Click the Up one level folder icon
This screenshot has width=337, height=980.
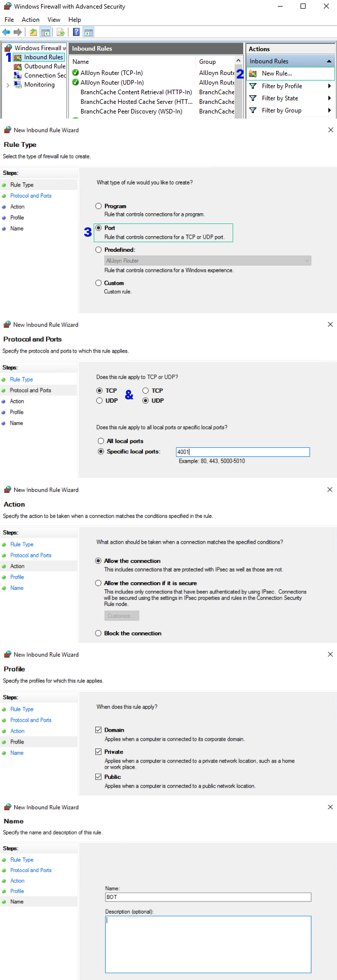33,32
